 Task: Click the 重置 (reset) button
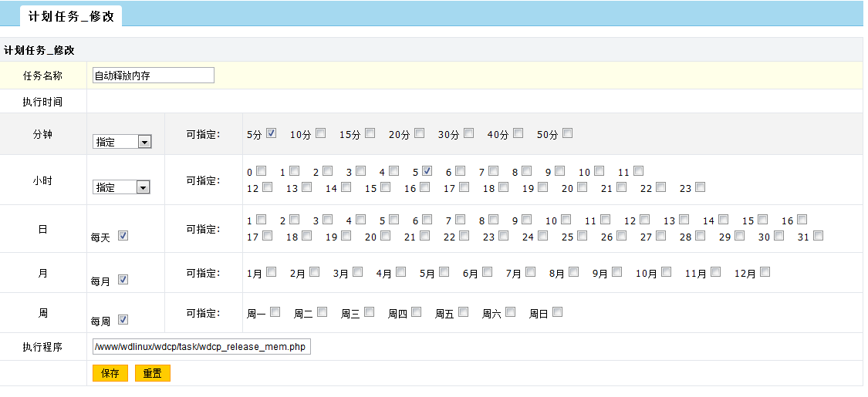click(152, 373)
